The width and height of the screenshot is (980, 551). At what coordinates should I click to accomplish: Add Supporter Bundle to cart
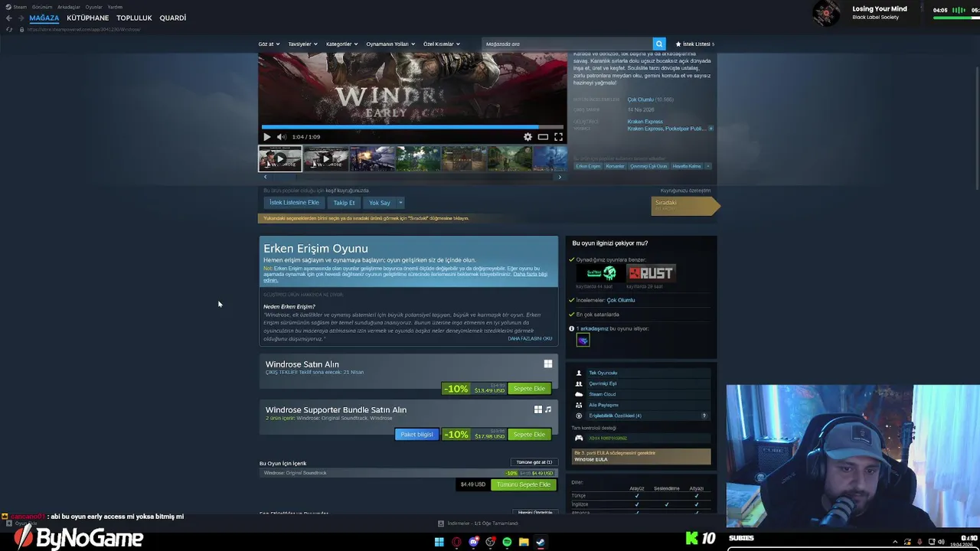[x=529, y=435]
